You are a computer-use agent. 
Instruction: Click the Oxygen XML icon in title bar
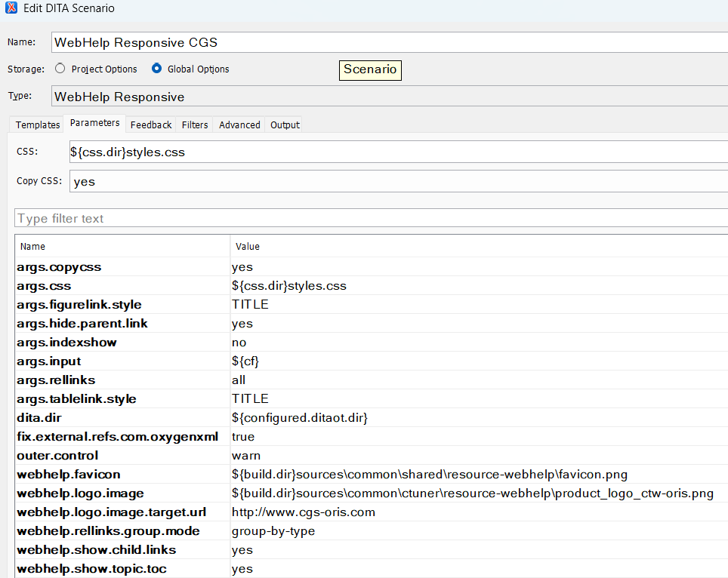(11, 8)
